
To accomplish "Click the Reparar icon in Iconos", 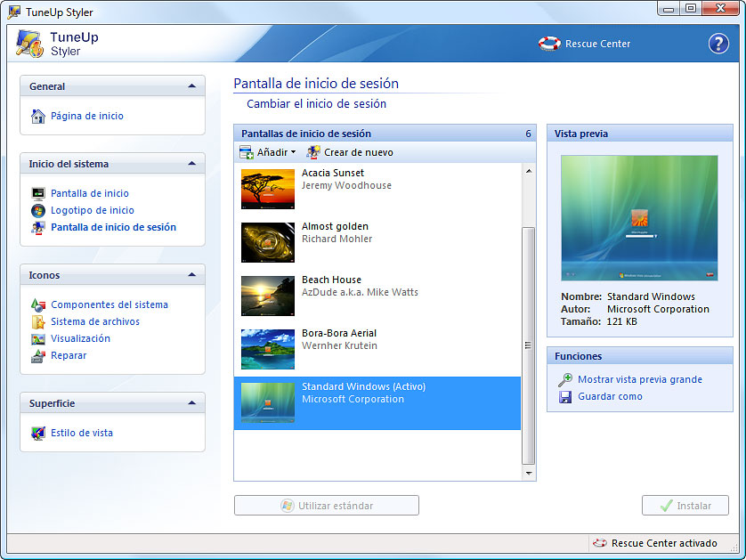I will tap(38, 355).
